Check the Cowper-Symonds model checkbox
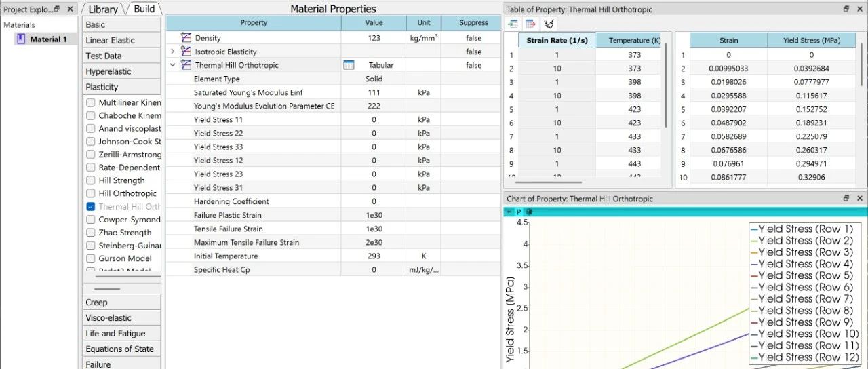This screenshot has width=868, height=369. (91, 220)
